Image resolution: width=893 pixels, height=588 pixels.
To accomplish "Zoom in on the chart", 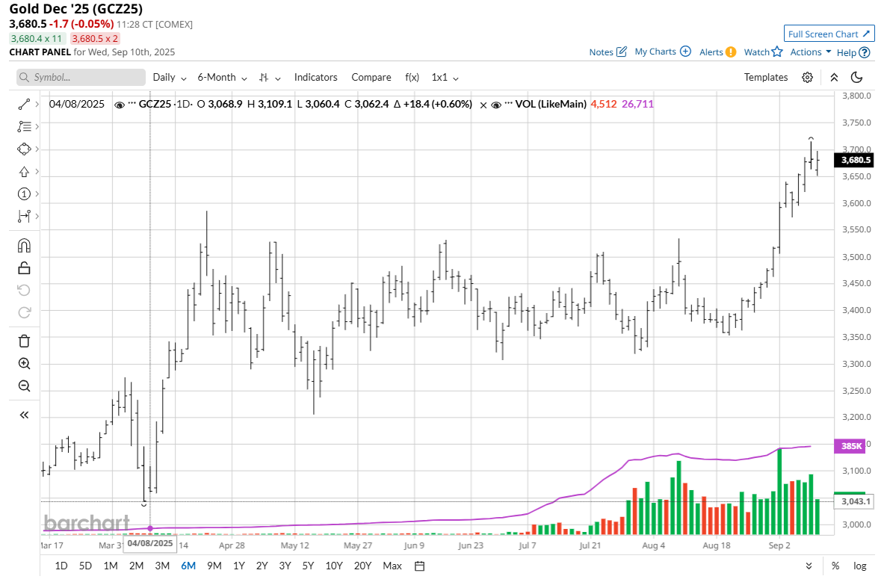I will (24, 364).
